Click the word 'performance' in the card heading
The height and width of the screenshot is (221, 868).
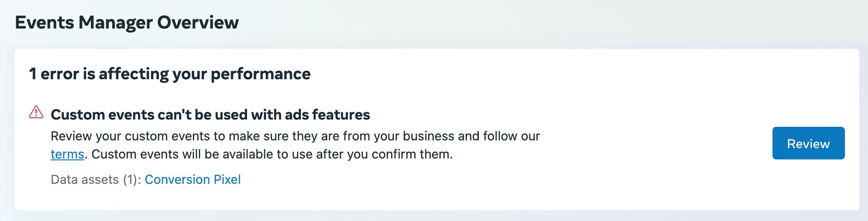click(x=261, y=74)
